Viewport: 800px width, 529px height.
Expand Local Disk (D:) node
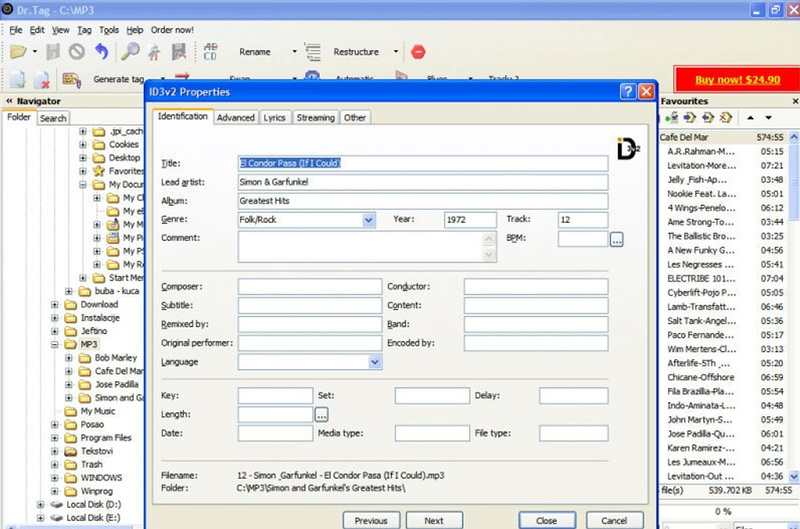40,505
